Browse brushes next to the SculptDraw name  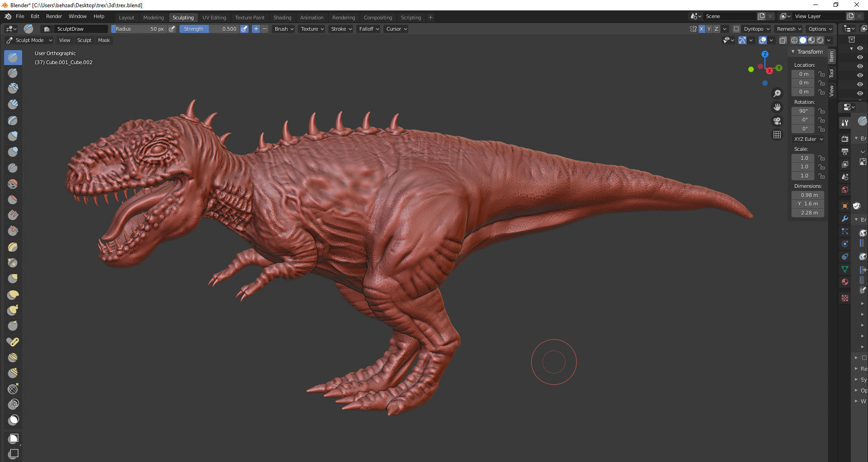coord(47,29)
